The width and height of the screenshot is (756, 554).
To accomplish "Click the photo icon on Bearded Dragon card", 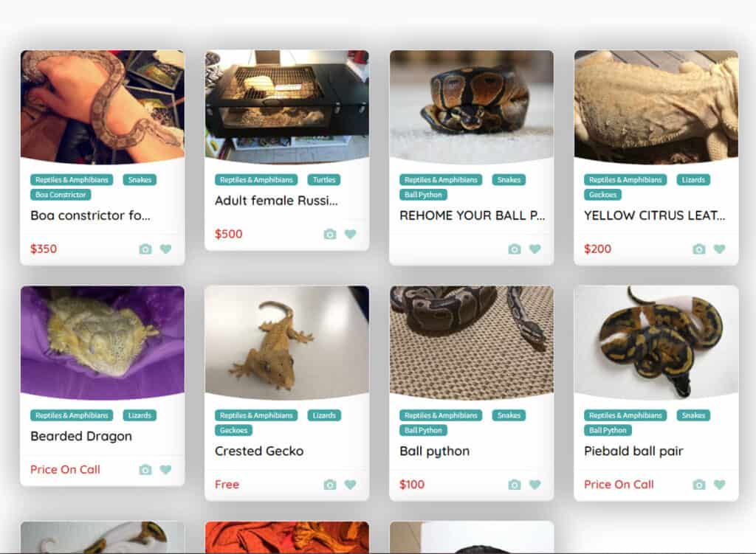I will pos(145,470).
